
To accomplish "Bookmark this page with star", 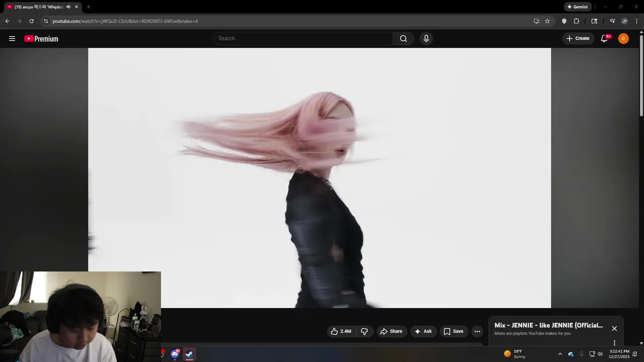I will pos(547,21).
